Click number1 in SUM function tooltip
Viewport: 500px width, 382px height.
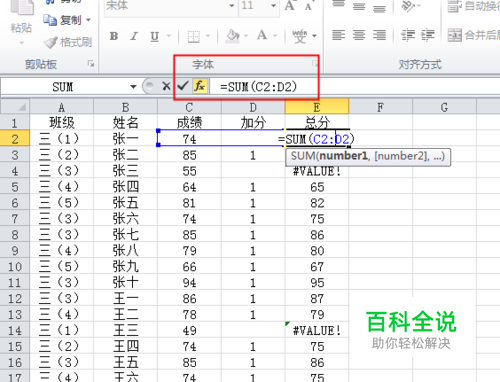click(x=343, y=156)
